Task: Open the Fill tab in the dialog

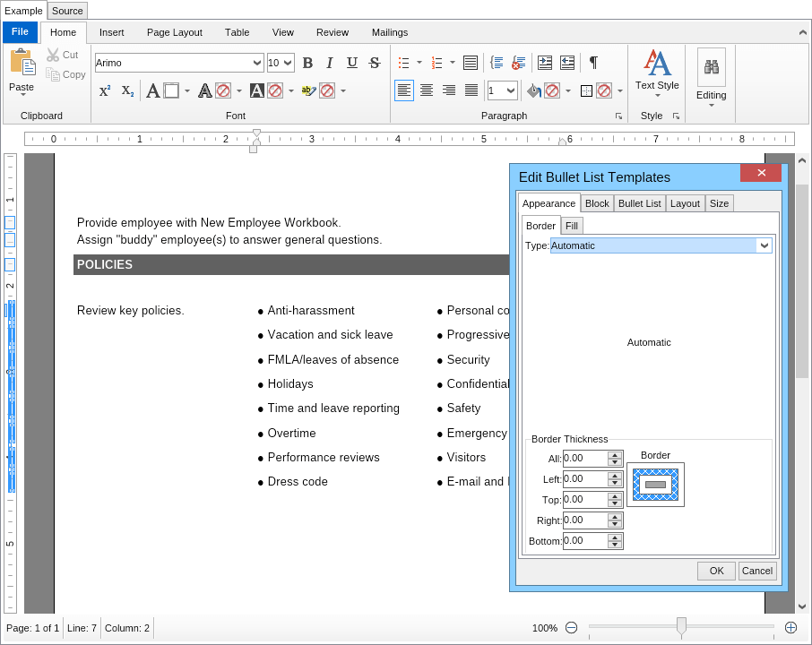Action: click(572, 226)
